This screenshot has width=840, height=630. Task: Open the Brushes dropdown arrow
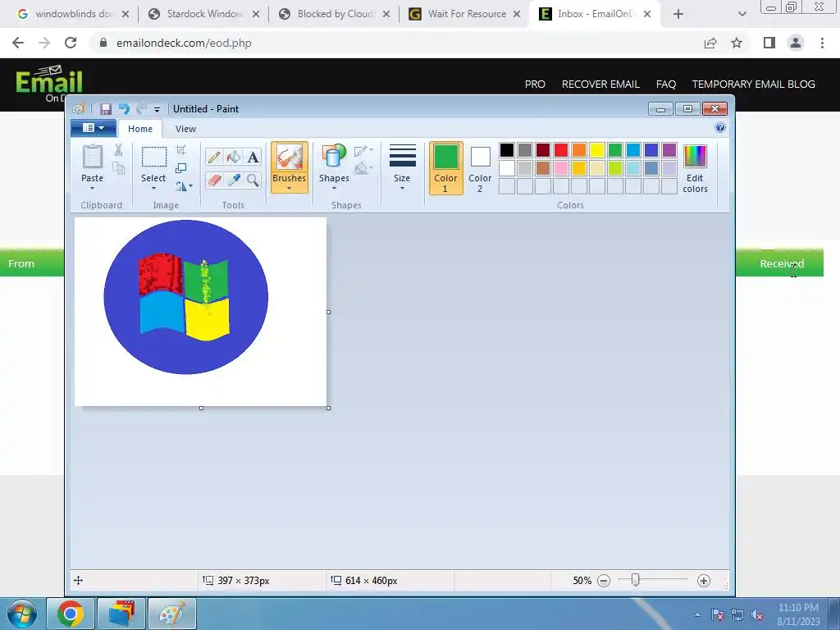(289, 188)
